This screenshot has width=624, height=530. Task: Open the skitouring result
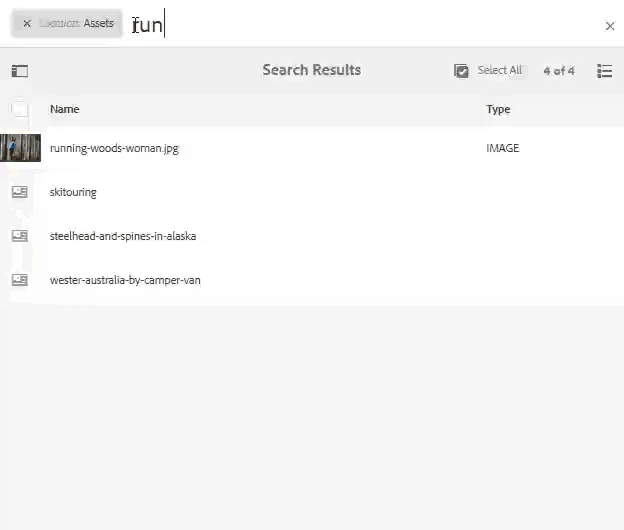click(x=73, y=192)
